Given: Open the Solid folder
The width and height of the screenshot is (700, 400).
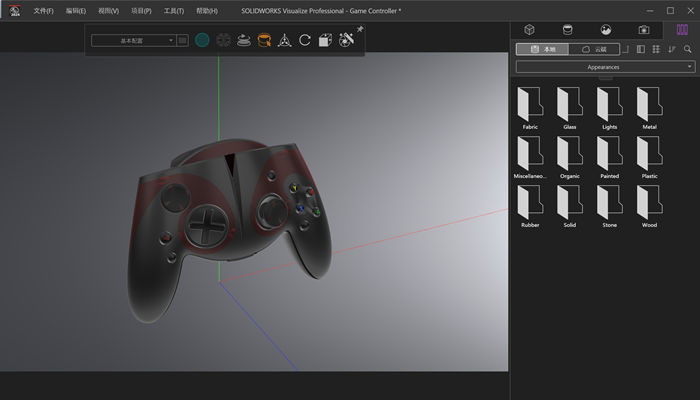Looking at the screenshot, I should (x=570, y=206).
